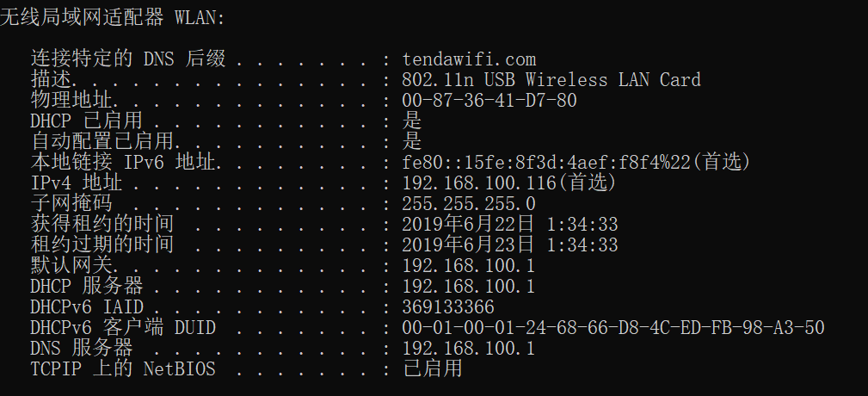Click the tendawifi.com DNS suffix value
This screenshot has width=868, height=396.
(469, 59)
